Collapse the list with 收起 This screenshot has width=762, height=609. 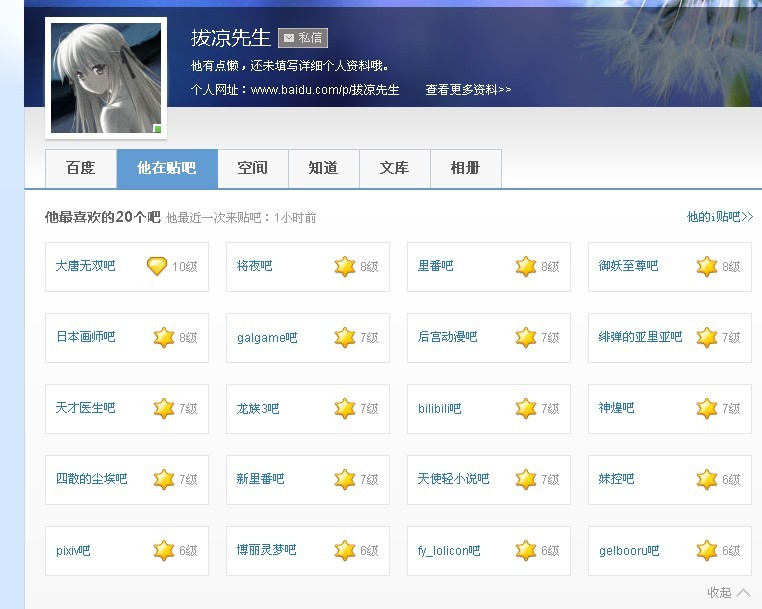tap(728, 592)
